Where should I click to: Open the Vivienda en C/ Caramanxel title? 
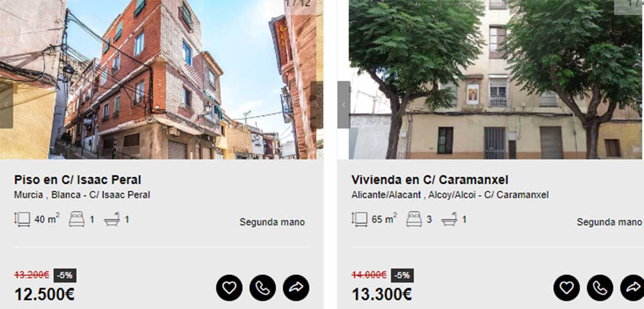430,179
